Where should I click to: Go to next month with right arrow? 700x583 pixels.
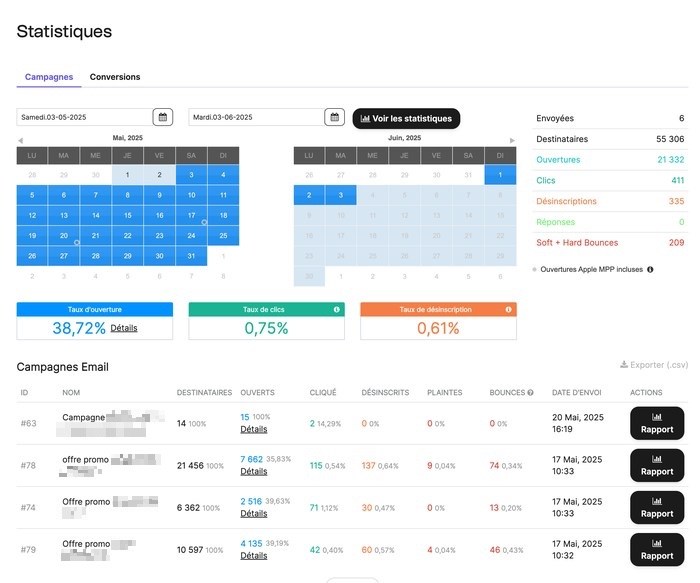(512, 141)
